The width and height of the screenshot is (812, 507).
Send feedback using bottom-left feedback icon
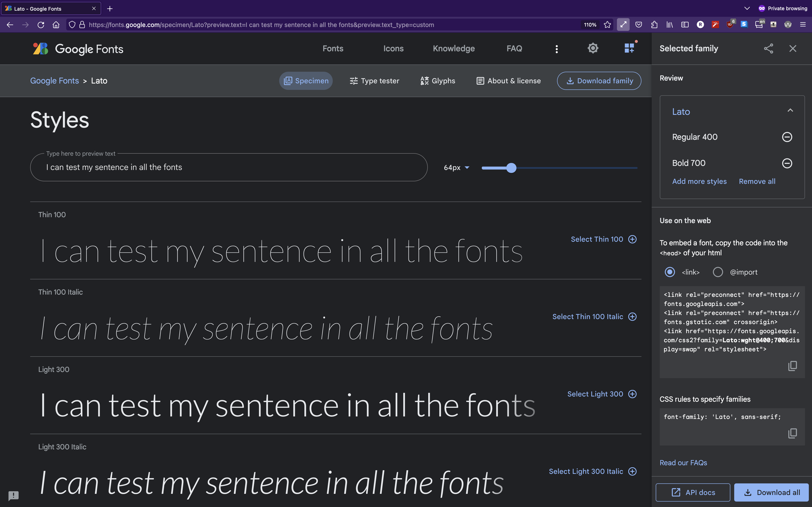[13, 495]
